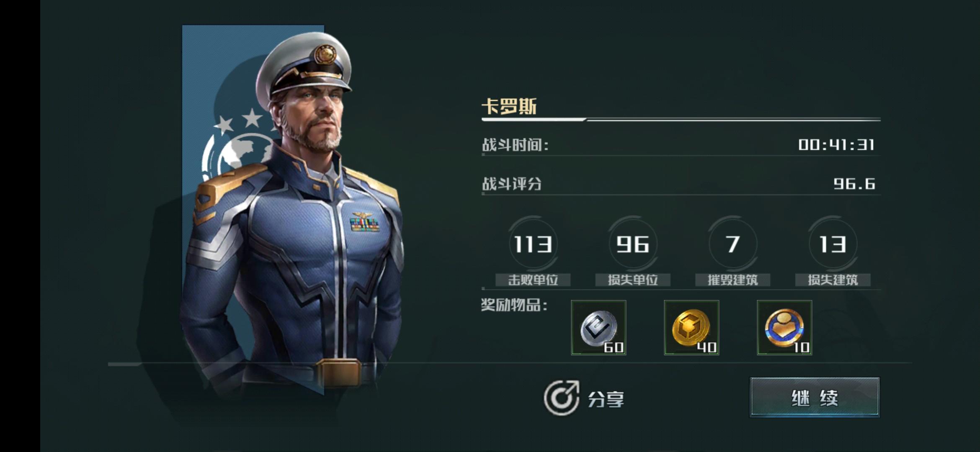Screen dimensions: 980x452
Task: Click the 摧毁建筑 label
Action: tap(732, 280)
